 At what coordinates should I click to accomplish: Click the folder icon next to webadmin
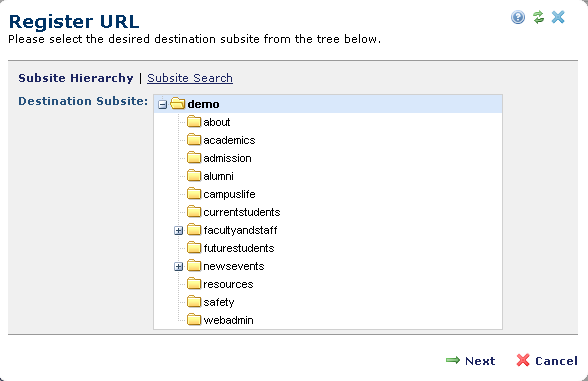click(x=194, y=320)
